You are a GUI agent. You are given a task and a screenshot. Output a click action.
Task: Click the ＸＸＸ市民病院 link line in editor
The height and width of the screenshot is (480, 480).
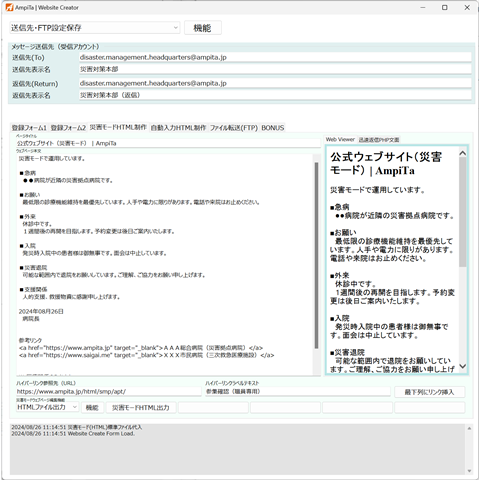[146, 355]
